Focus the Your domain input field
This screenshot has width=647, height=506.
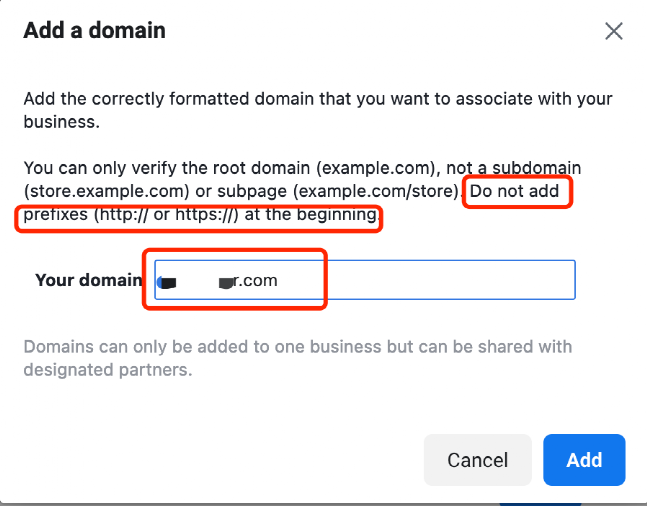[x=365, y=280]
